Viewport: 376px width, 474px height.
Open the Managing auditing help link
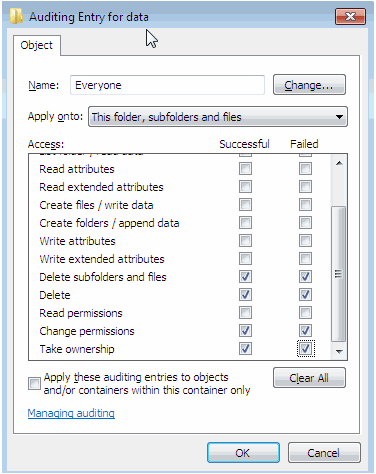pyautogui.click(x=71, y=413)
